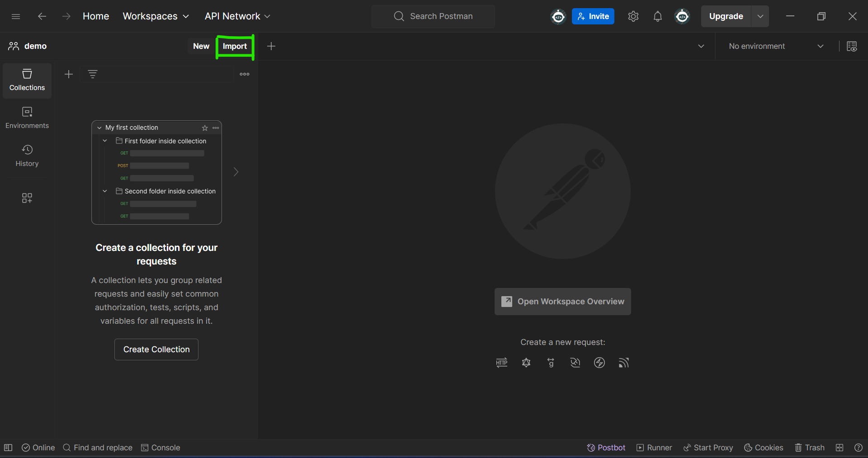
Task: Expand the API Network dropdown
Action: click(237, 16)
